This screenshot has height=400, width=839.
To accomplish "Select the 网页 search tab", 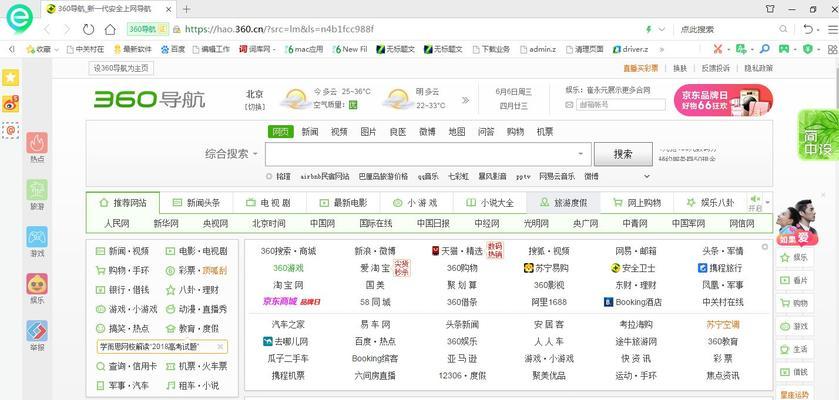I will pyautogui.click(x=280, y=132).
